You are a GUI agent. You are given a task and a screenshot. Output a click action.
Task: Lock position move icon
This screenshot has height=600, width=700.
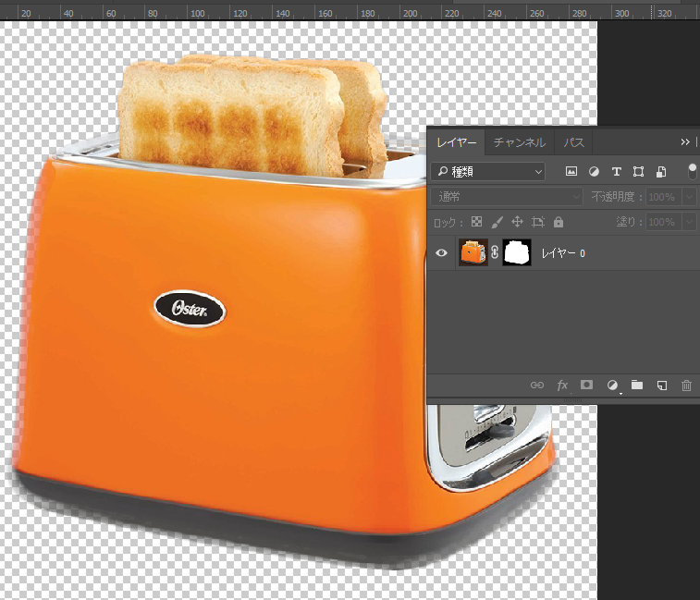coord(517,222)
